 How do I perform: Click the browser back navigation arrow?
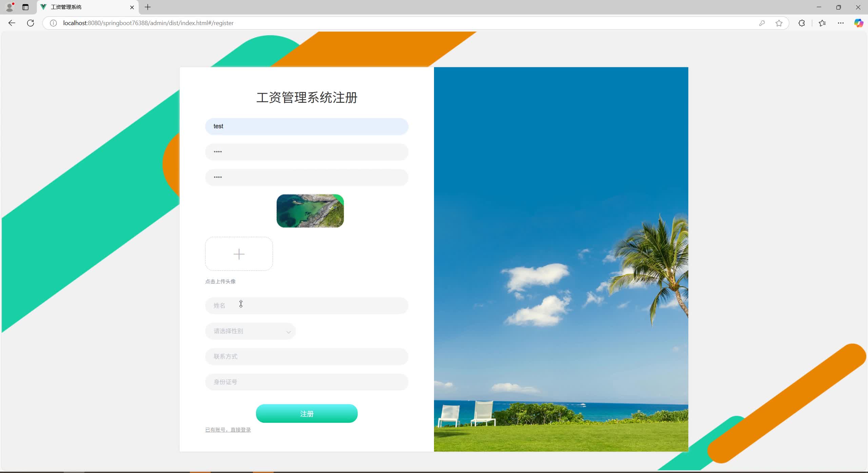click(12, 23)
